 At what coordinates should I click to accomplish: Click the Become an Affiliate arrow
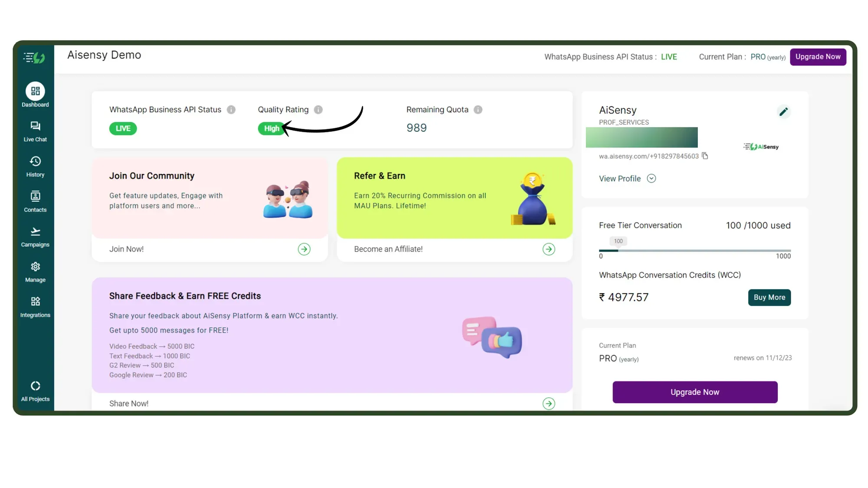pyautogui.click(x=549, y=249)
